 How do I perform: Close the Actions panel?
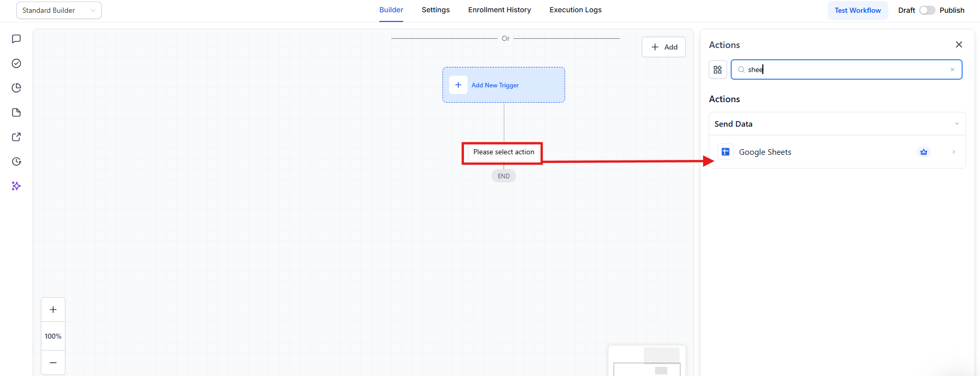(x=959, y=44)
